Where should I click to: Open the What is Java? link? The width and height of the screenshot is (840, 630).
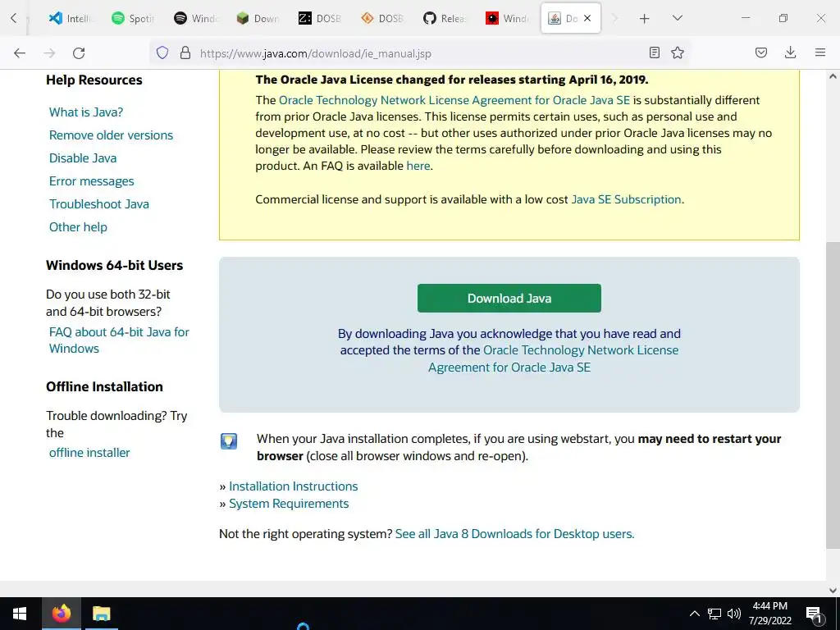tap(85, 112)
